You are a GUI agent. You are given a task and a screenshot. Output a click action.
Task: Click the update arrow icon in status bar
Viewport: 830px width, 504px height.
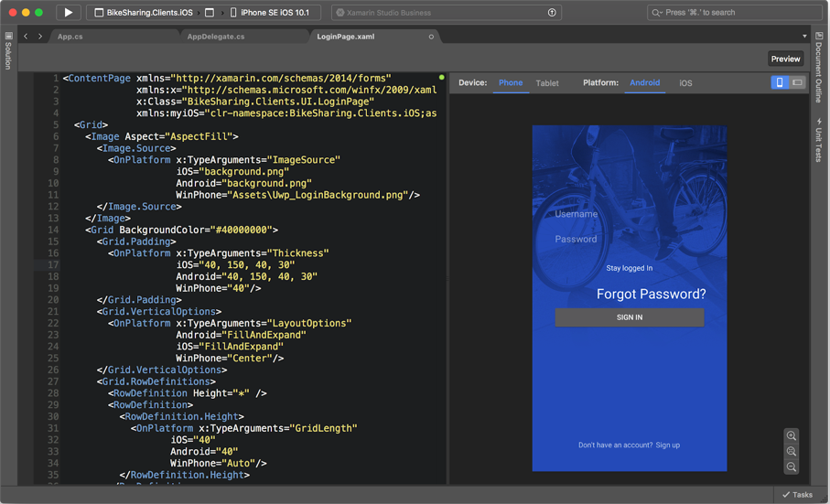[552, 13]
